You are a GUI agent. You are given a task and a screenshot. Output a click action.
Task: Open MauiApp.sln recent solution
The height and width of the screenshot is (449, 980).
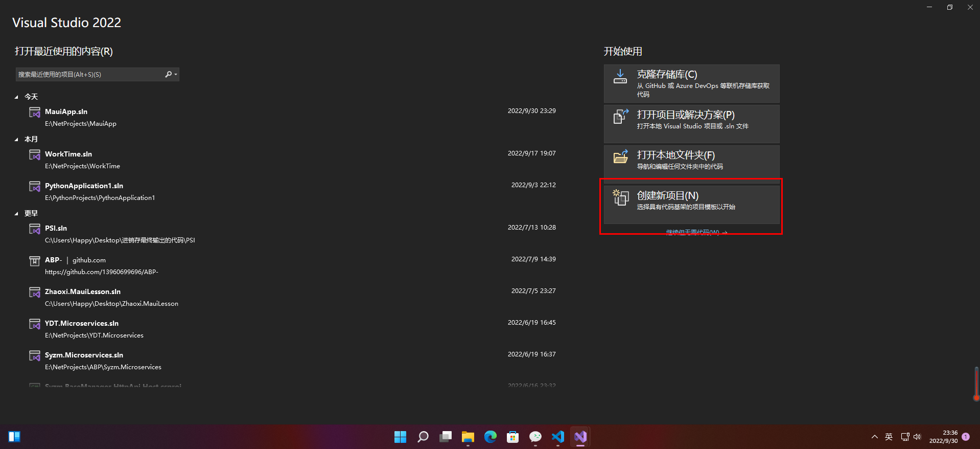pos(292,117)
